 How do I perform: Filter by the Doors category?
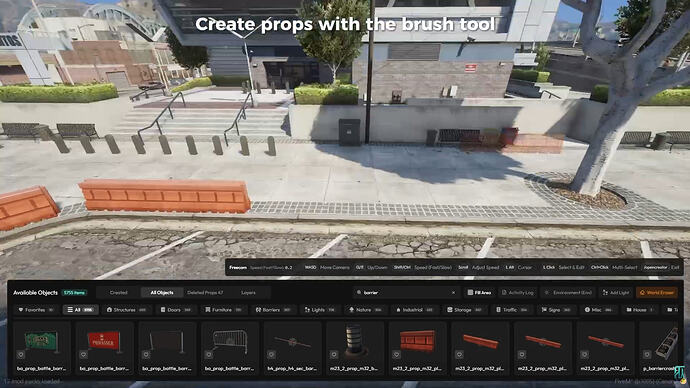click(x=176, y=310)
